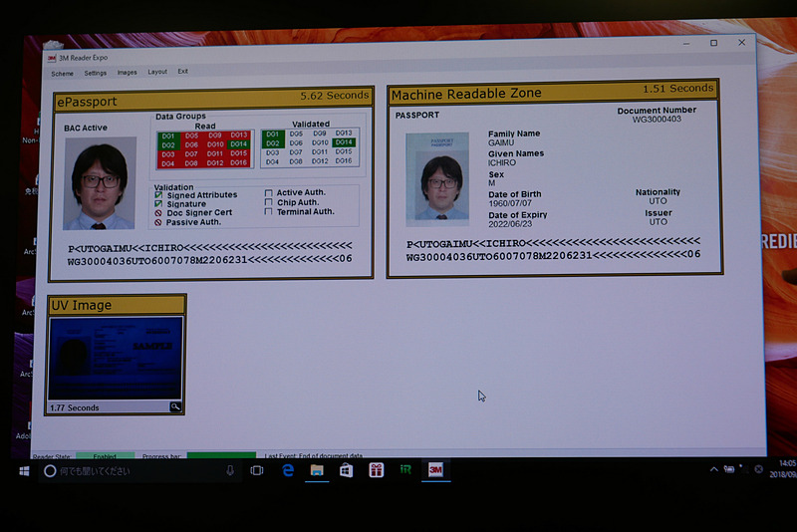Click the battery icon in system tray
797x532 pixels.
coord(729,469)
